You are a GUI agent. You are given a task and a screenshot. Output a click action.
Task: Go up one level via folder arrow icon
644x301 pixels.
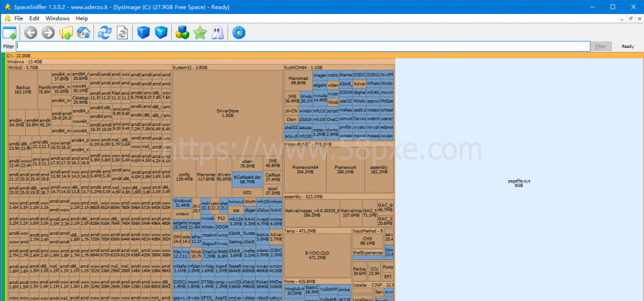(65, 33)
